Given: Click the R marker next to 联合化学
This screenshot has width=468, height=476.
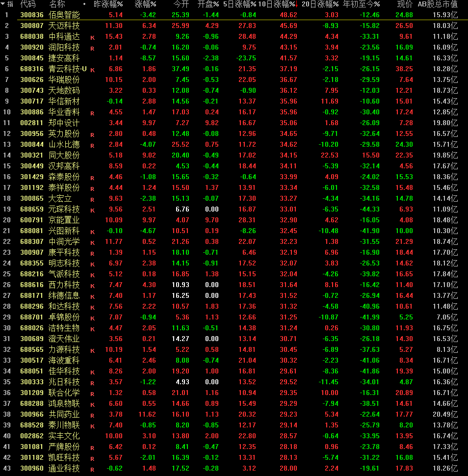Looking at the screenshot, I should click(x=93, y=394).
